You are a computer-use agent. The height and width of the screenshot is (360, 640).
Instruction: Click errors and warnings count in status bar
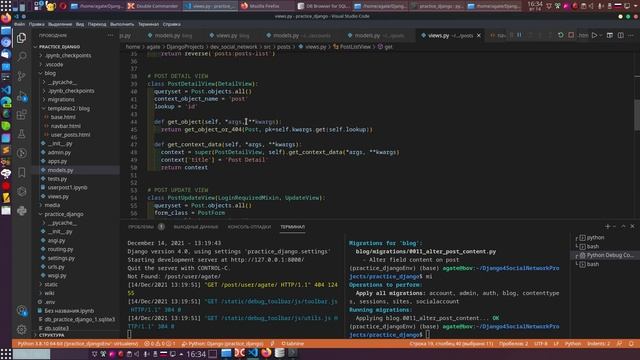[x=160, y=344]
